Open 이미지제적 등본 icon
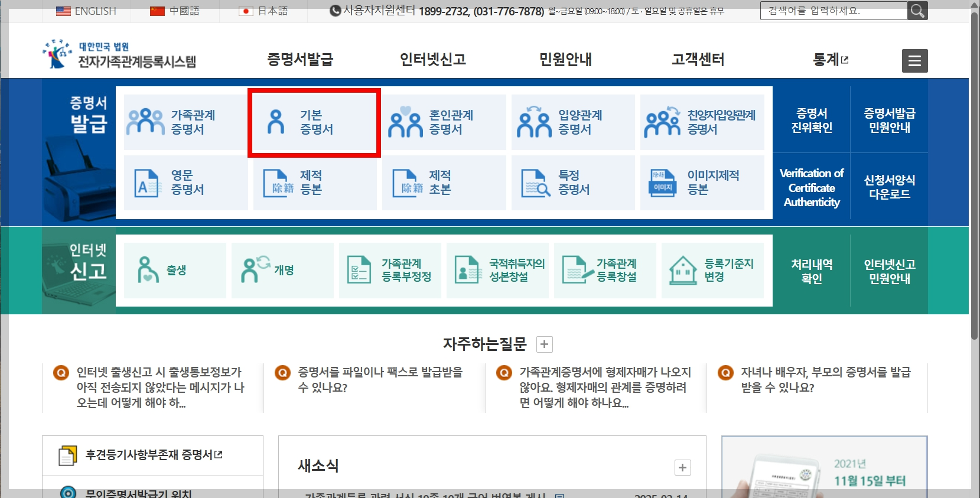Image resolution: width=980 pixels, height=498 pixels. [663, 183]
